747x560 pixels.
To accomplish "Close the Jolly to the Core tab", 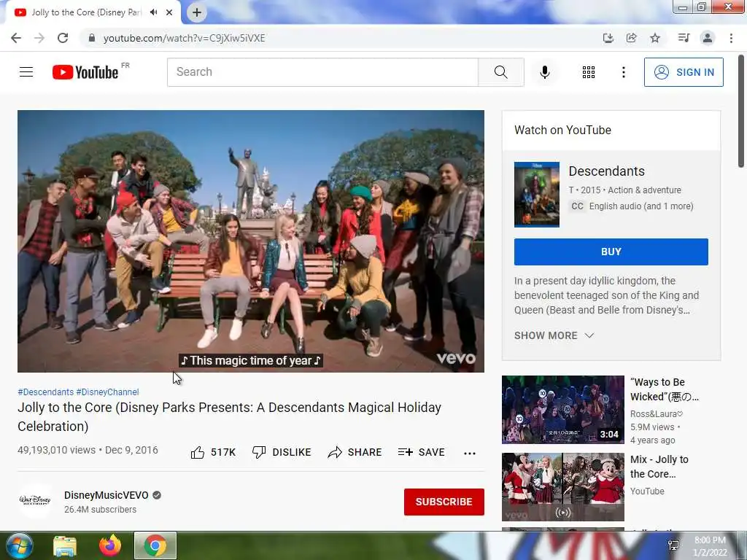I will point(169,12).
